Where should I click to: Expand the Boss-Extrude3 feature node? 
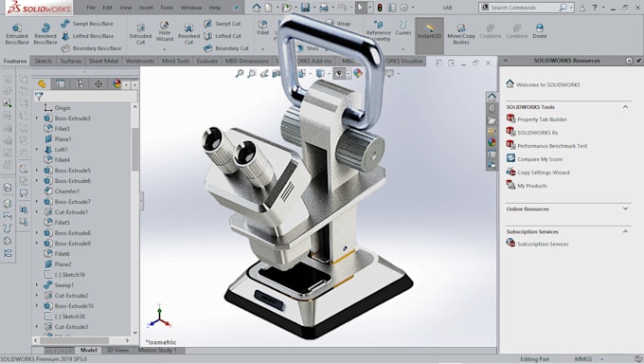(37, 118)
